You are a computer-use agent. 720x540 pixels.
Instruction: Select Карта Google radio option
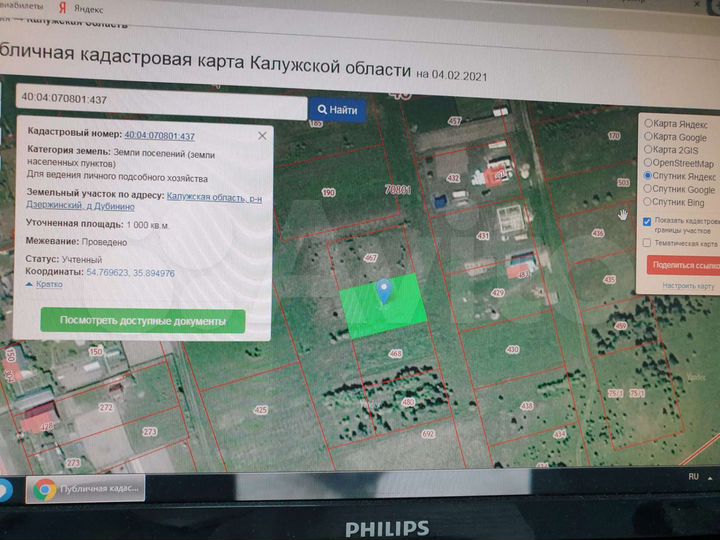coord(648,136)
